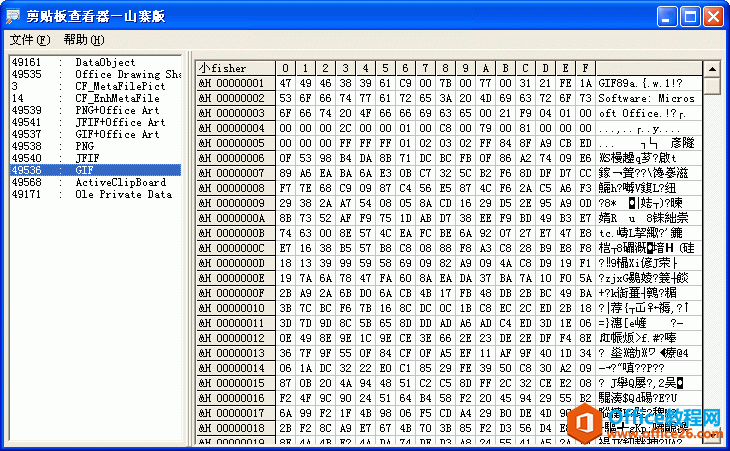Select the CF_EnhMetaFile format entry

pos(95,99)
